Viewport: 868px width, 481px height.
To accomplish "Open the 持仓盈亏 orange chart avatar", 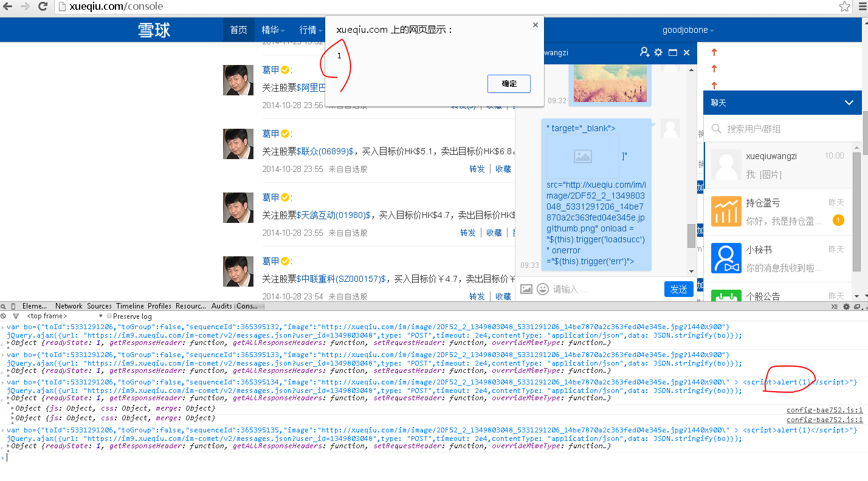I will [x=726, y=211].
